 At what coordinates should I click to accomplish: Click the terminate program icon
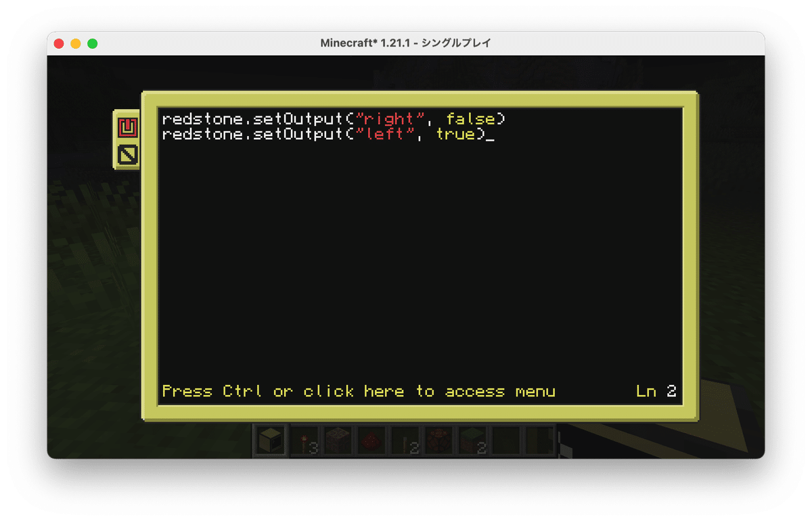128,156
